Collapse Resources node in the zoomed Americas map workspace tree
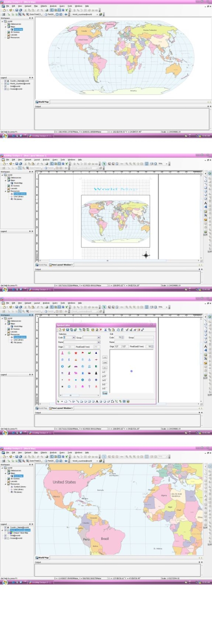Screen dimensions: 212x644 (x=6, y=484)
